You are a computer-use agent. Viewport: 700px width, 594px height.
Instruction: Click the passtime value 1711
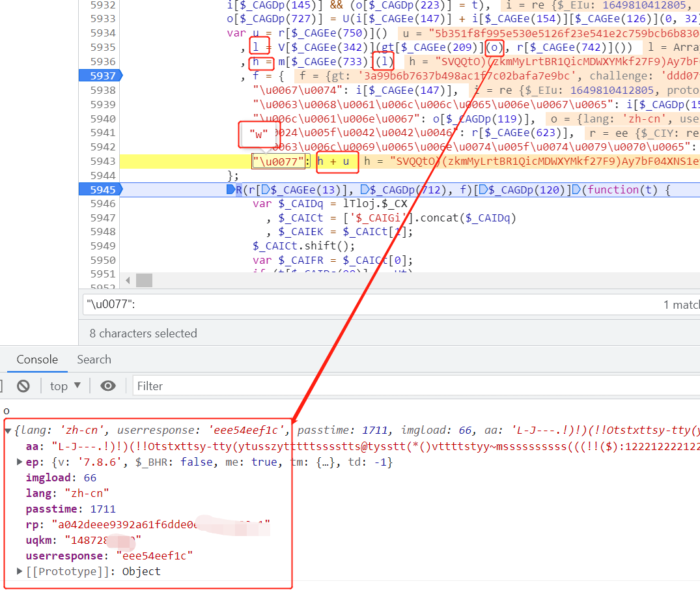coord(103,509)
